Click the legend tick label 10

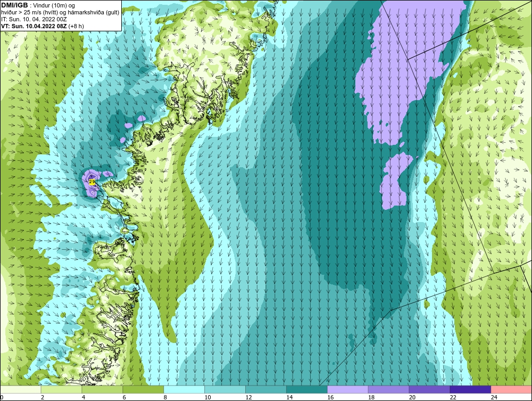click(207, 397)
